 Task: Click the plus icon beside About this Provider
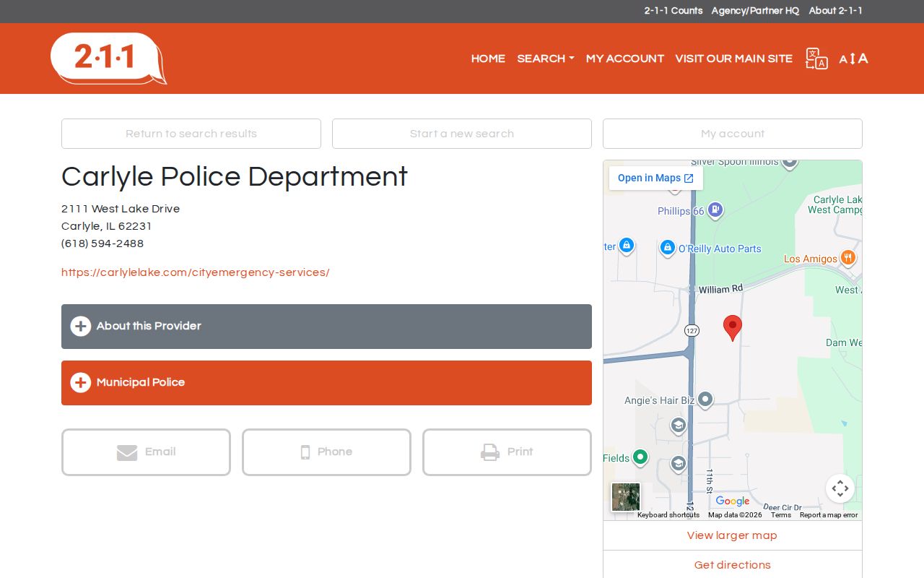(80, 326)
